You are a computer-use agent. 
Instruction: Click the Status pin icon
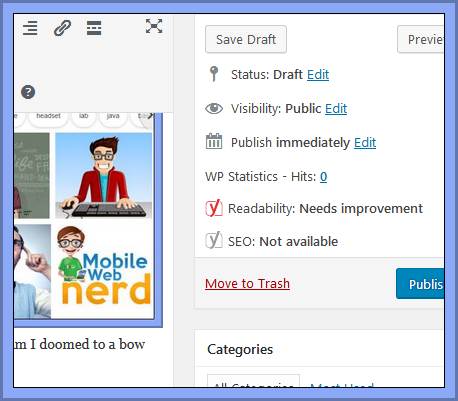click(214, 74)
